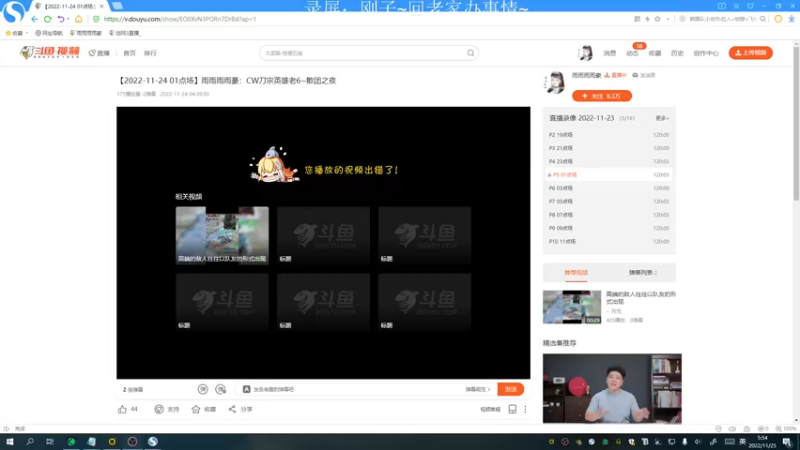800x450 pixels.
Task: Expand recording list via 更多 link
Action: coord(662,118)
